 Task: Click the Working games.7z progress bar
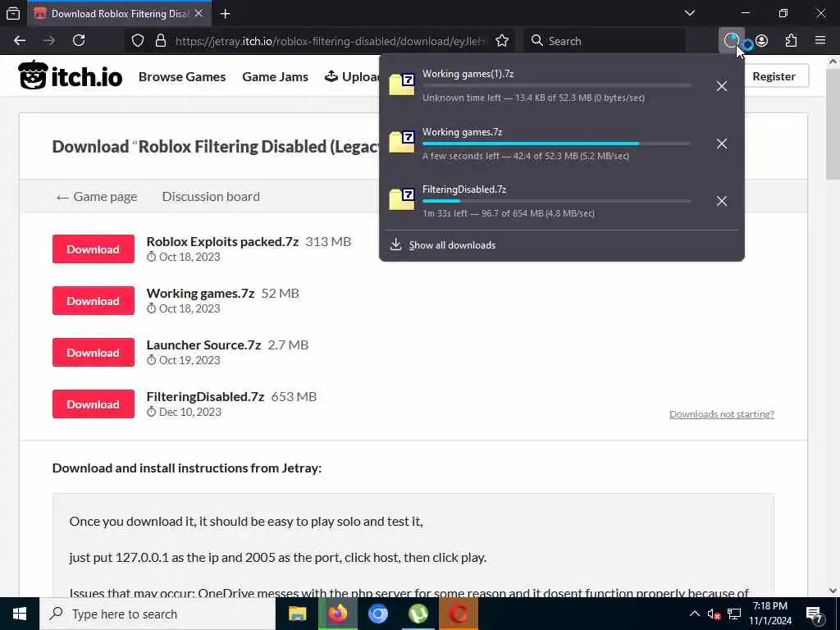click(x=557, y=144)
